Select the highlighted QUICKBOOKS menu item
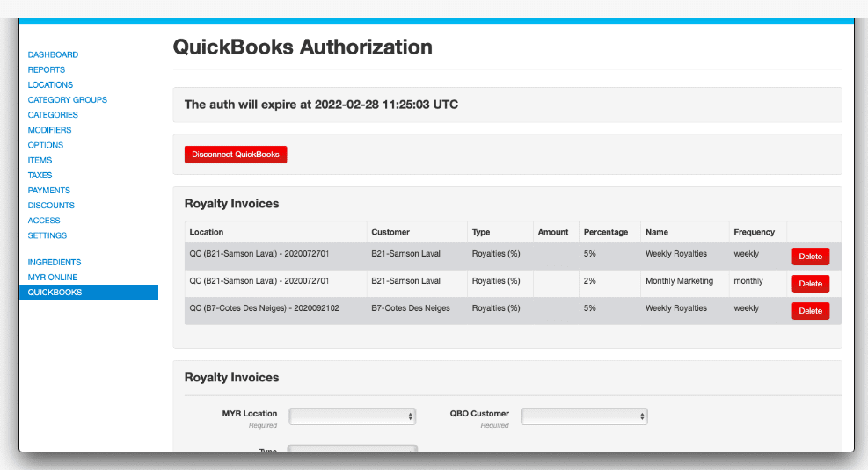Image resolution: width=868 pixels, height=470 pixels. [x=89, y=292]
